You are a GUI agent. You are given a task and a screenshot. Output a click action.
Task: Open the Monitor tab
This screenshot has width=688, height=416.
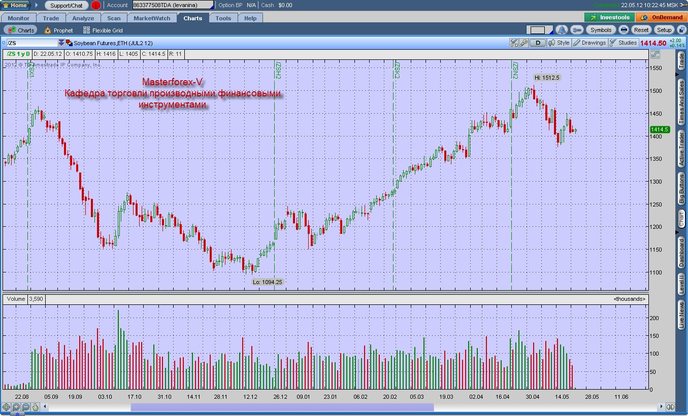18,18
